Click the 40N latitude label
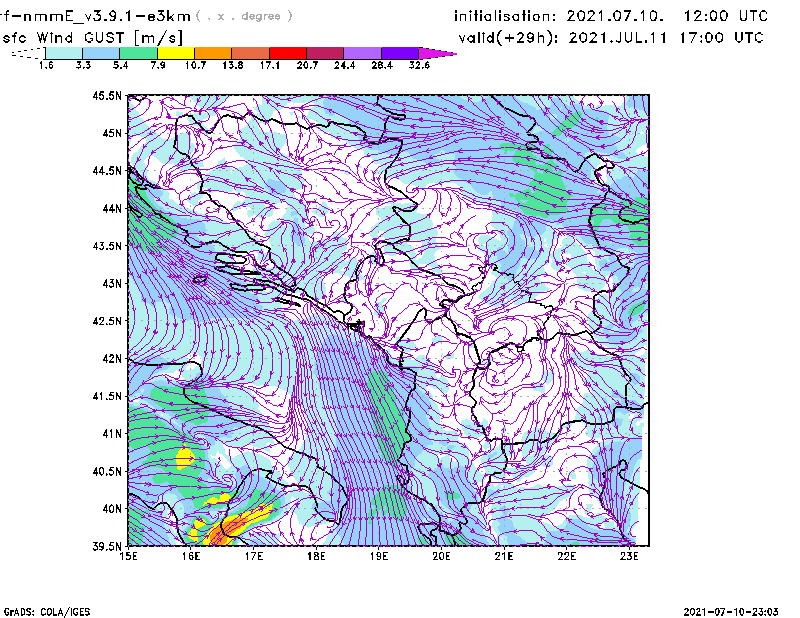 [112, 509]
